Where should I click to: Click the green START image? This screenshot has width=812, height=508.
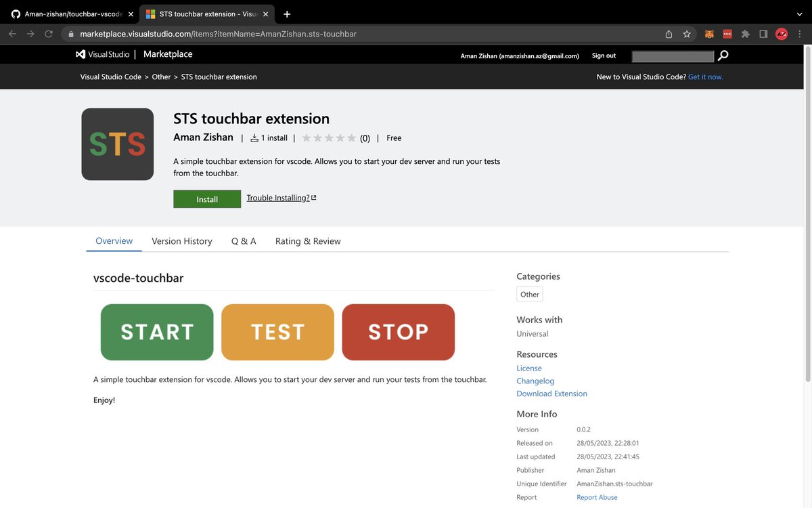pos(157,332)
